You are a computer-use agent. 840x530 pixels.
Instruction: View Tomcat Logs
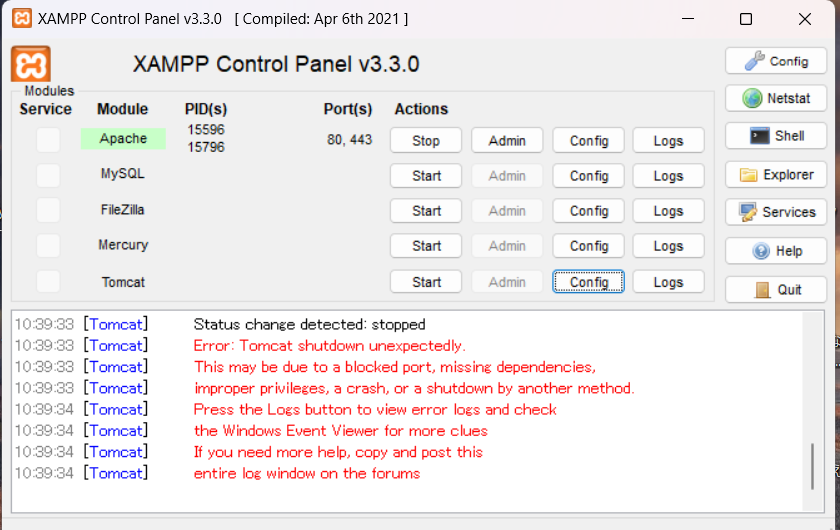[x=668, y=282]
